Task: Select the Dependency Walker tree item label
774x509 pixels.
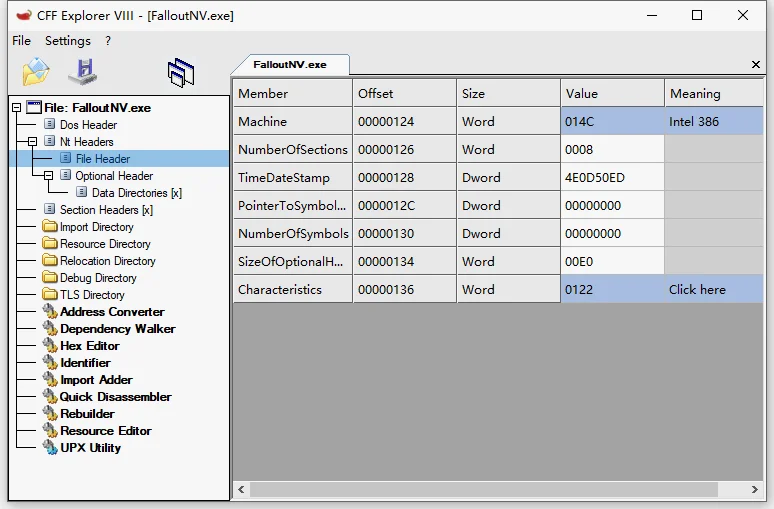Action: 117,329
